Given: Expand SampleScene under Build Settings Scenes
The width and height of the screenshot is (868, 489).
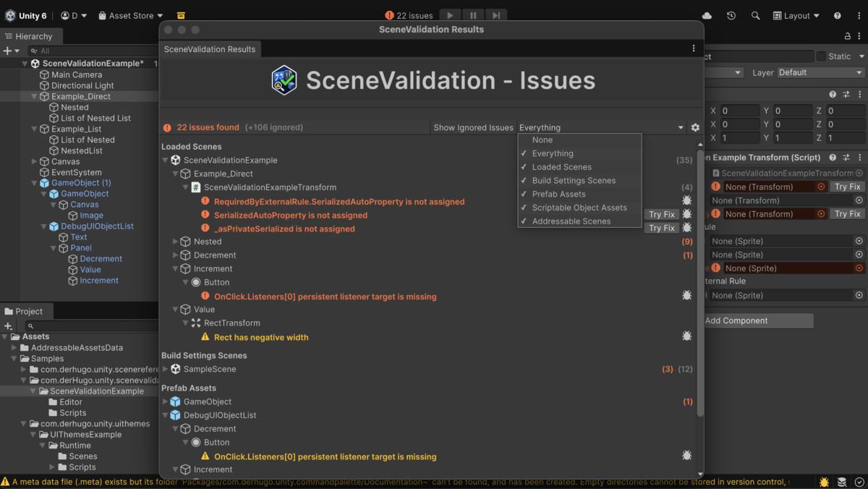Looking at the screenshot, I should pos(166,369).
